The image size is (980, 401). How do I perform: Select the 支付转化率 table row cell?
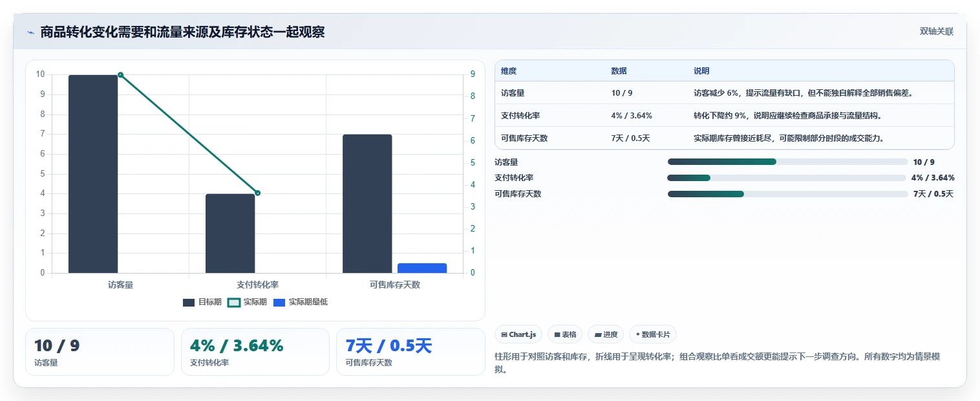click(x=520, y=116)
